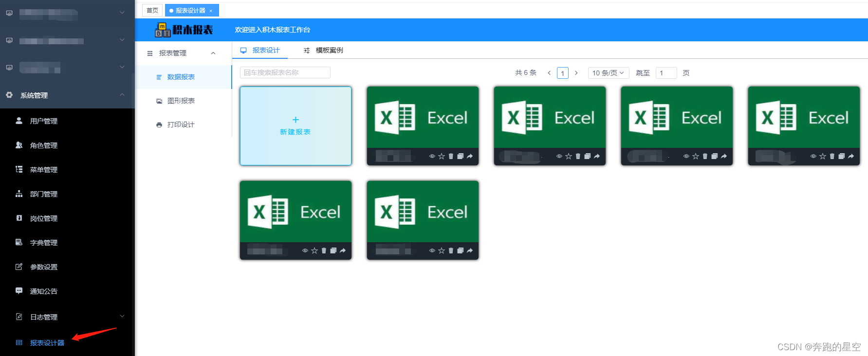Delete the first Excel report in bottom row
The image size is (868, 356).
coord(324,250)
